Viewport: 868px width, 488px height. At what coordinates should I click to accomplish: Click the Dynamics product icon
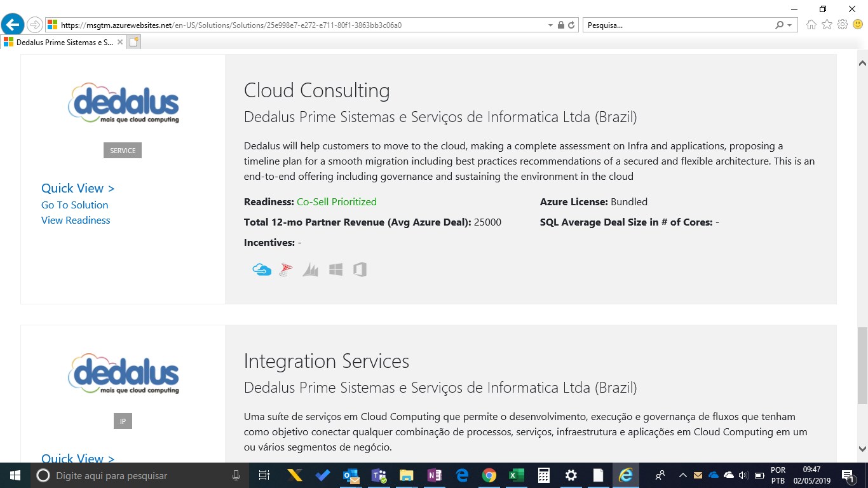pos(310,269)
